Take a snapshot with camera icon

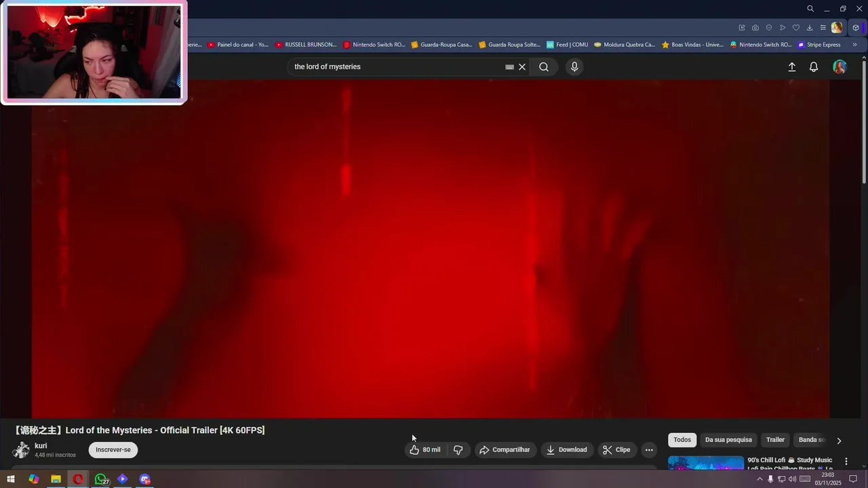(x=755, y=28)
